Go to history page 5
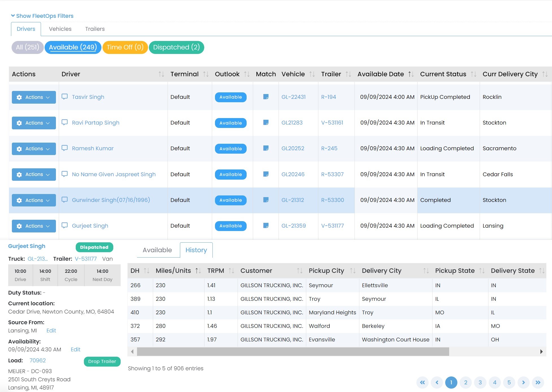This screenshot has height=392, width=552. click(x=509, y=382)
